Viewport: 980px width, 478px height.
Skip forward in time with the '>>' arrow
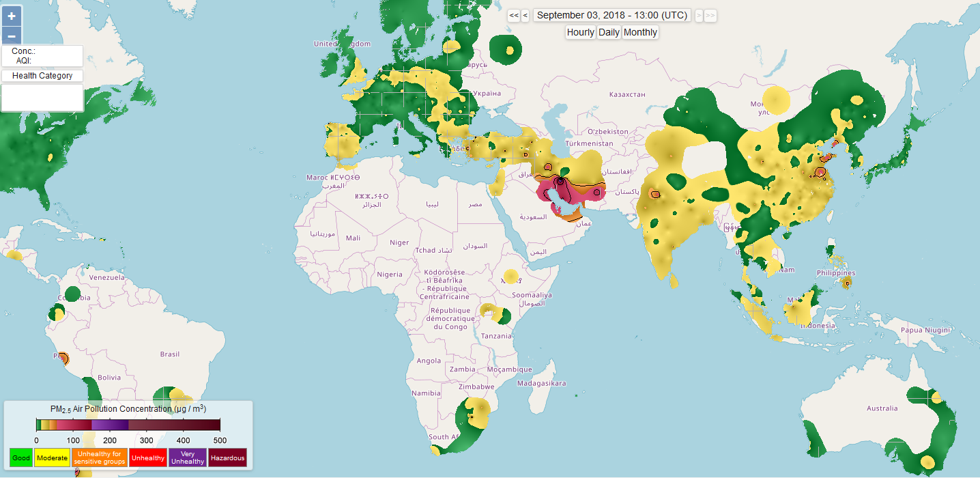coord(710,16)
